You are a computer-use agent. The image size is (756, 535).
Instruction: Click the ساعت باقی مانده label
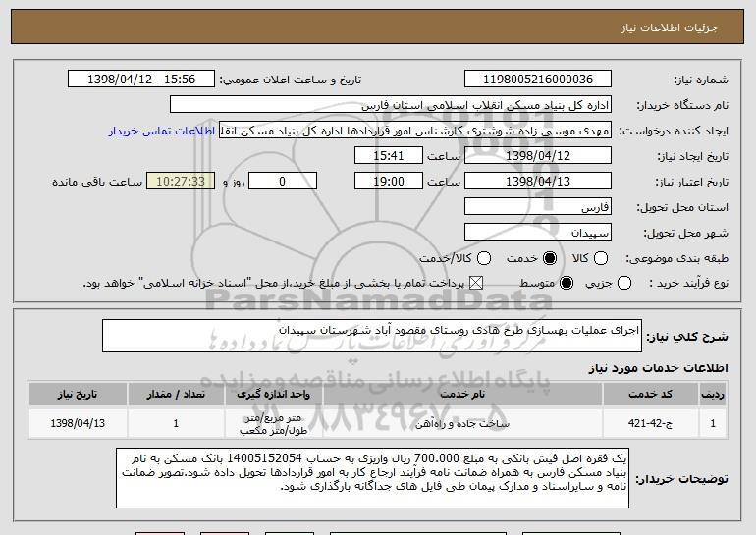point(97,182)
